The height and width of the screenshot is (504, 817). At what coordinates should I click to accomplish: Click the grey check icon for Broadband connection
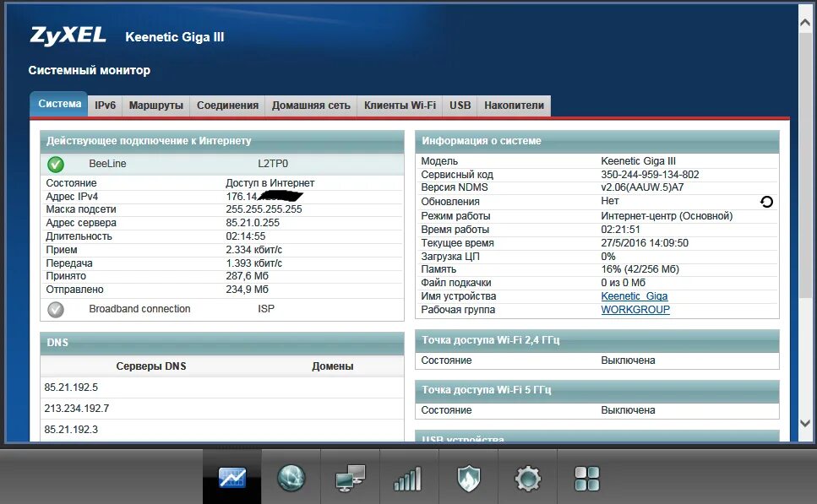pos(56,310)
